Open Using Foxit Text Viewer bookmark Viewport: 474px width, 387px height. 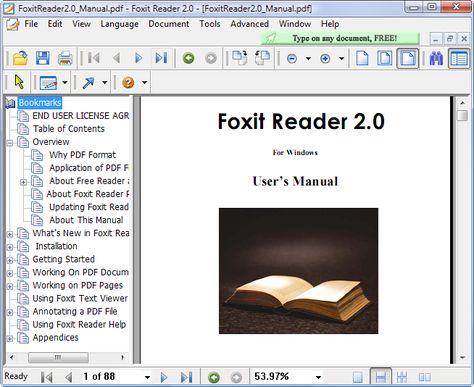pyautogui.click(x=80, y=298)
